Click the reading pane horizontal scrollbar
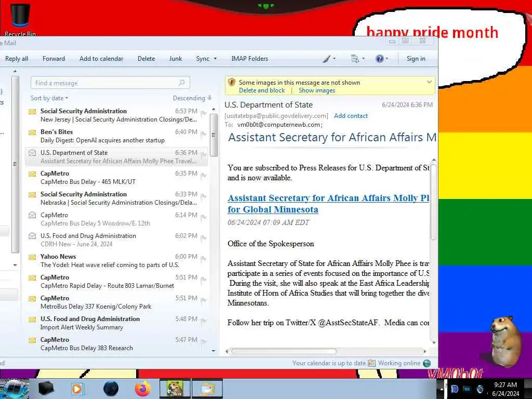Image resolution: width=532 pixels, height=399 pixels. [x=284, y=352]
